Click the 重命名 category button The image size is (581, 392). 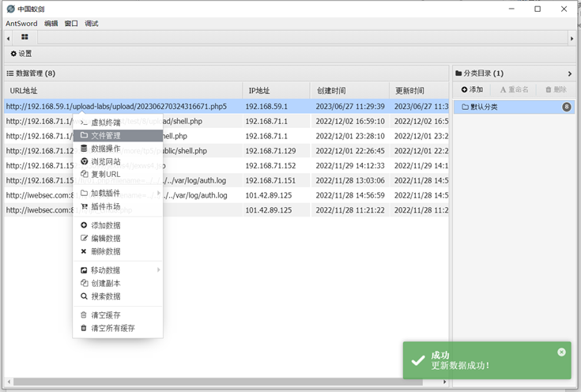click(x=514, y=89)
